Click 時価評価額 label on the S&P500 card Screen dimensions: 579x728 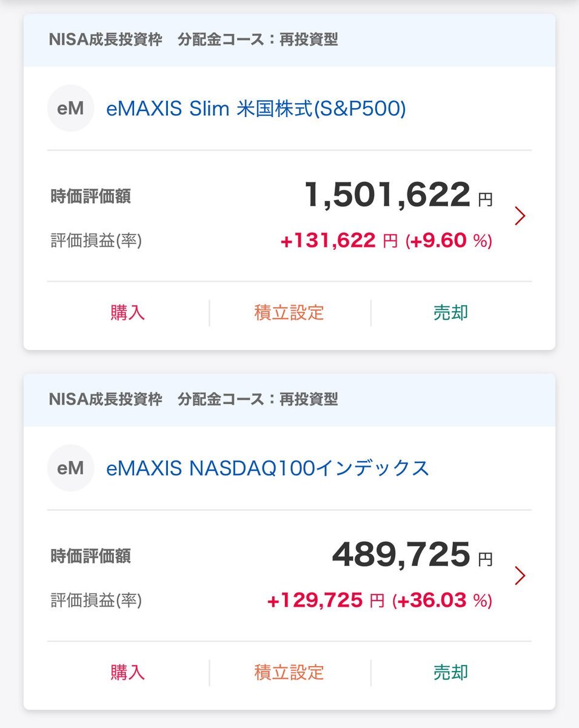click(90, 197)
